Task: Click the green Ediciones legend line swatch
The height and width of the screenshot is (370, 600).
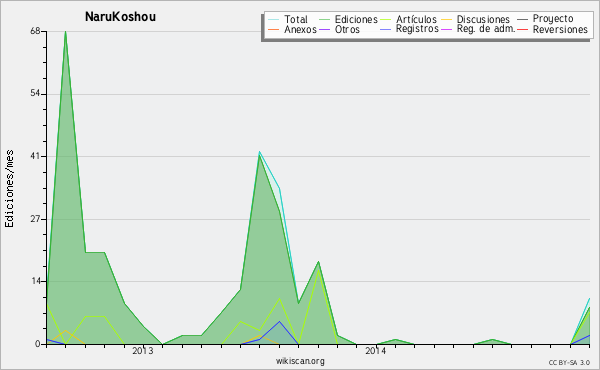Action: point(324,19)
